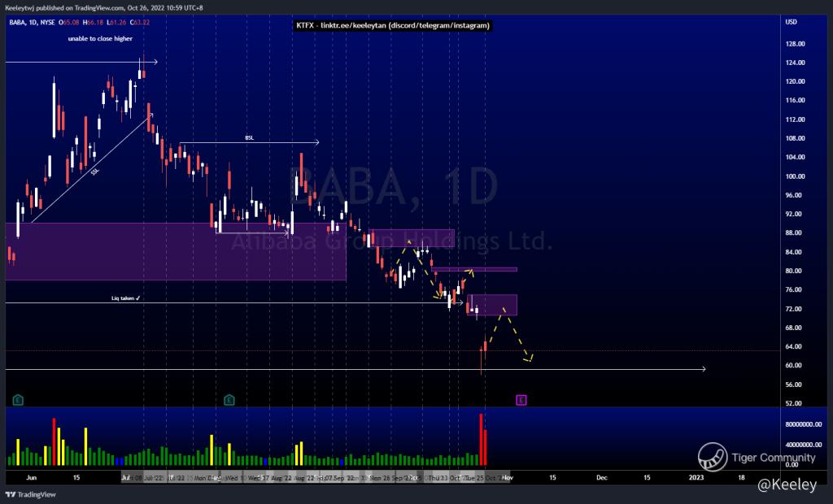Click the Jun label on time axis
This screenshot has width=833, height=504.
(32, 477)
